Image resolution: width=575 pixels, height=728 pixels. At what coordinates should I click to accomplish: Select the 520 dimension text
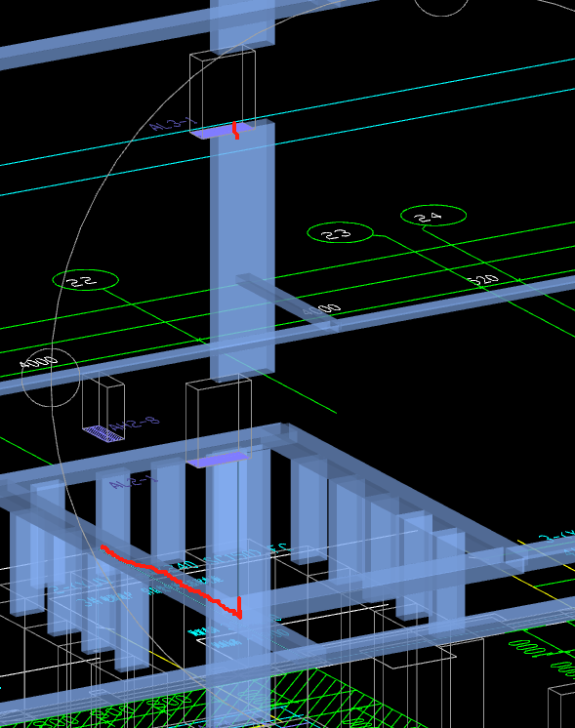click(483, 280)
